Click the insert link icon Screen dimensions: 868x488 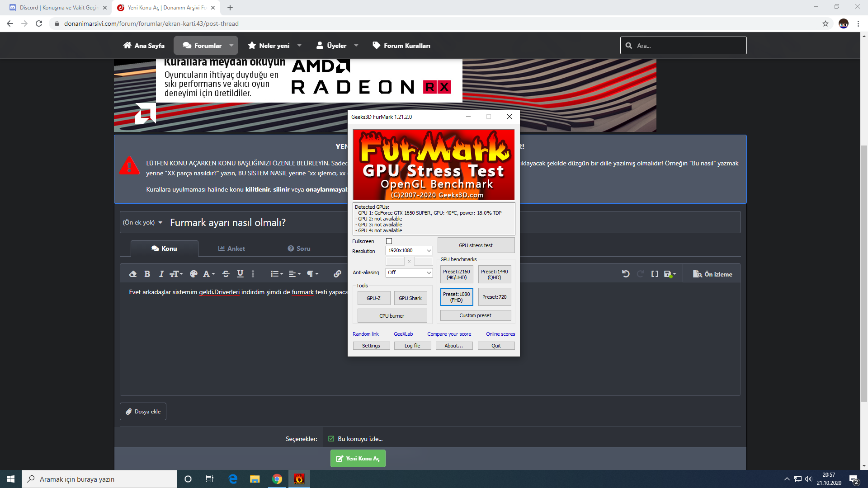tap(337, 274)
